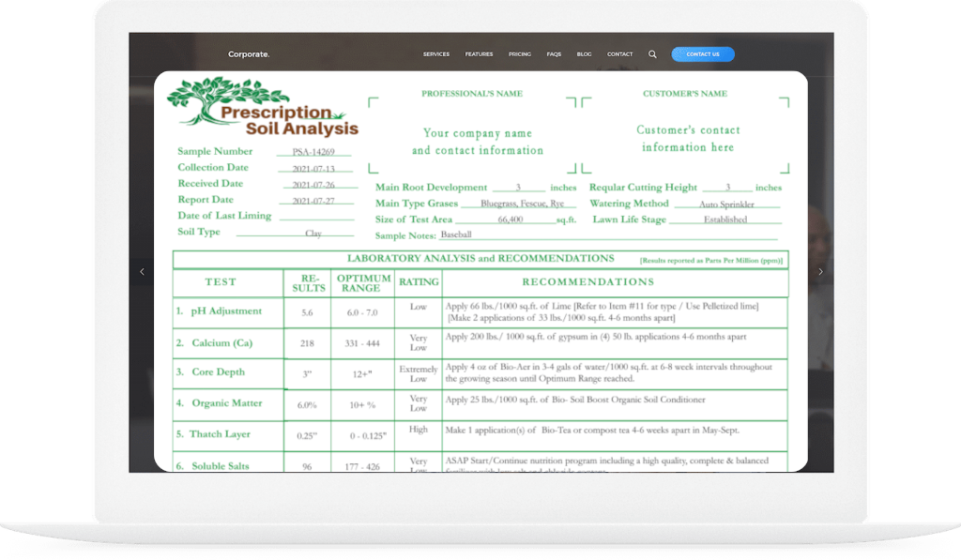
Task: Select the pH Adjustment test row
Action: click(x=480, y=312)
